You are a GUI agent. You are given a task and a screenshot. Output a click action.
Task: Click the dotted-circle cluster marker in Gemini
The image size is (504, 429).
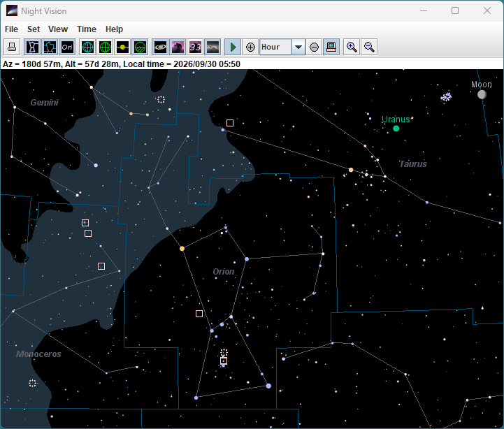[x=161, y=100]
